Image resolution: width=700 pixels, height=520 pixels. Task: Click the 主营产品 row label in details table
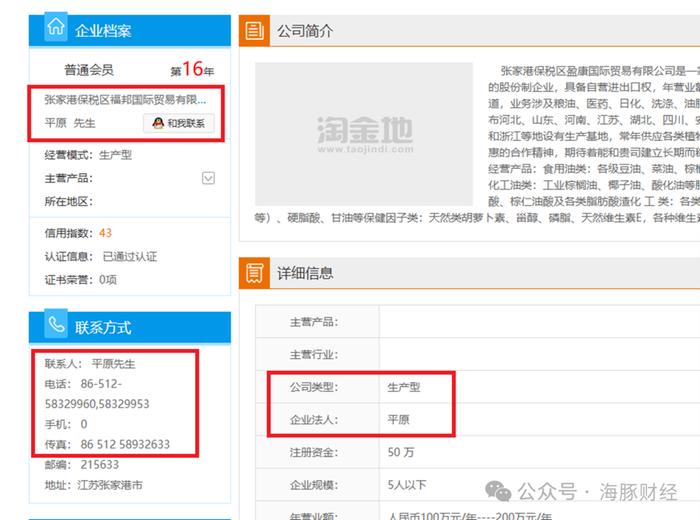click(314, 322)
